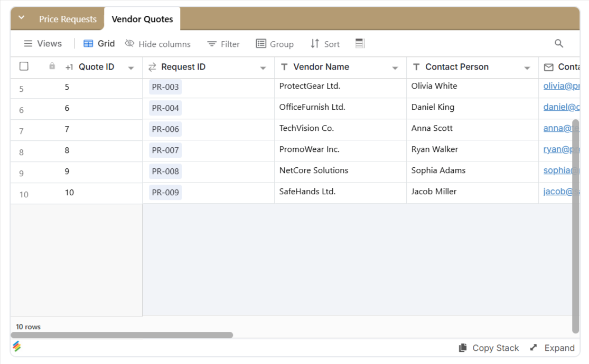Click the PR-004 linked record
The width and height of the screenshot is (589, 364).
point(165,108)
